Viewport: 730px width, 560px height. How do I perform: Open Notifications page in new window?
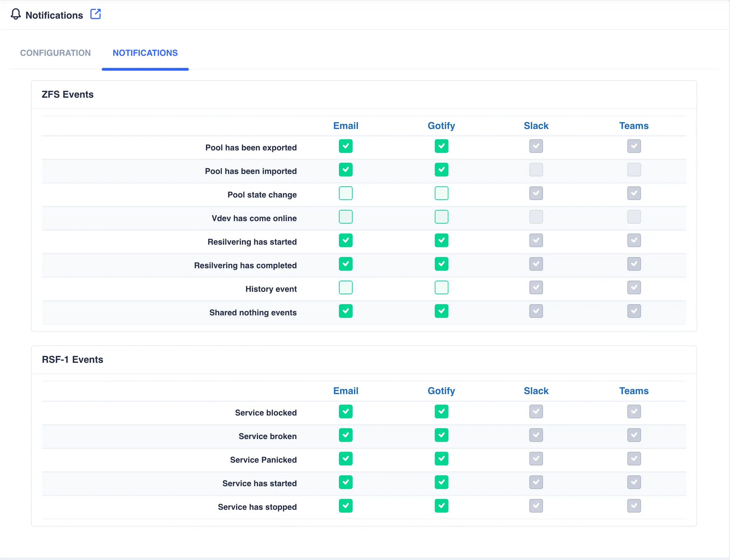click(x=96, y=14)
